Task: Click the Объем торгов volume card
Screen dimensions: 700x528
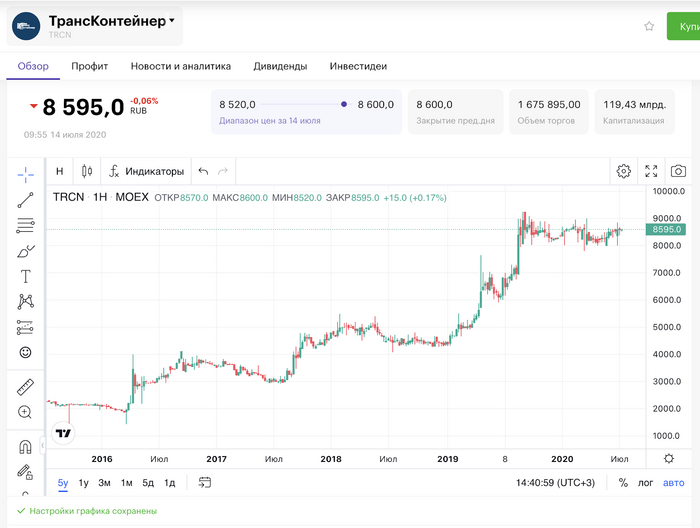Action: click(549, 112)
